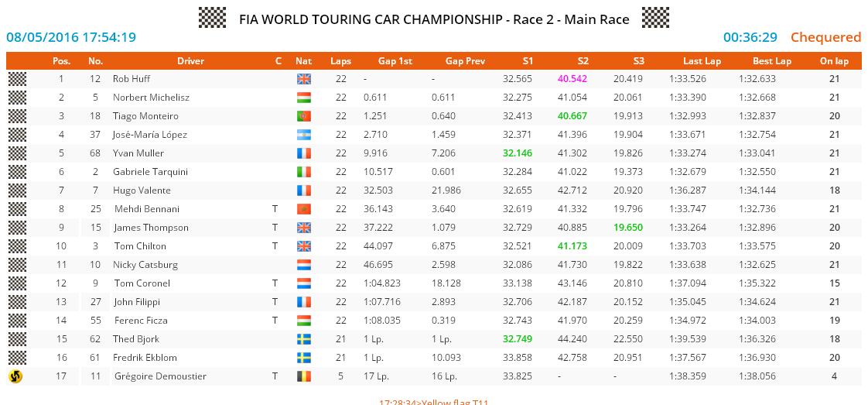Click the driver name Fredrik Ekblom
Image resolution: width=868 pixels, height=405 pixels.
click(145, 357)
